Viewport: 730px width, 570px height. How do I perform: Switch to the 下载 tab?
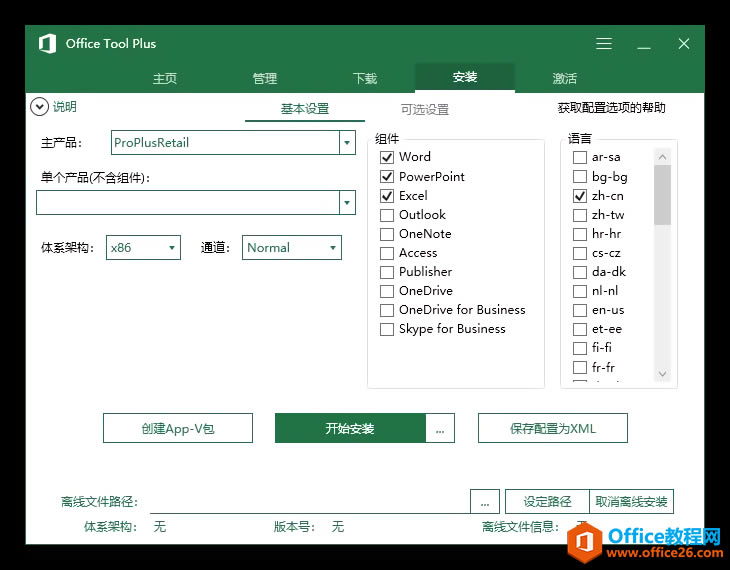[365, 78]
